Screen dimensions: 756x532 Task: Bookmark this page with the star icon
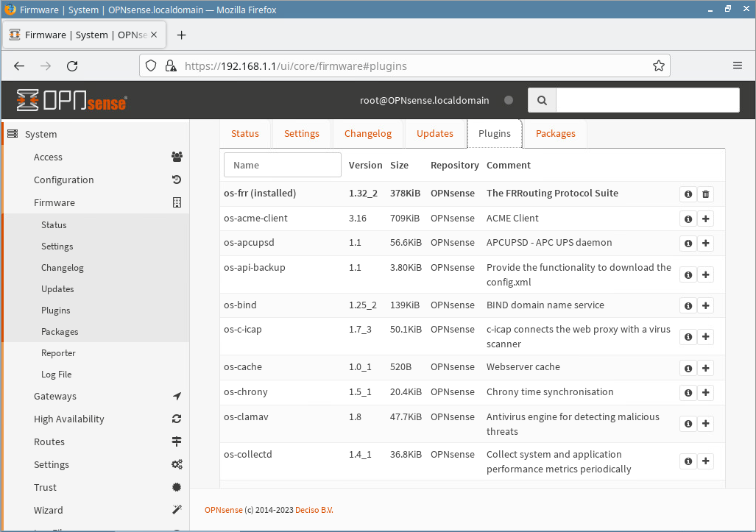pos(658,65)
